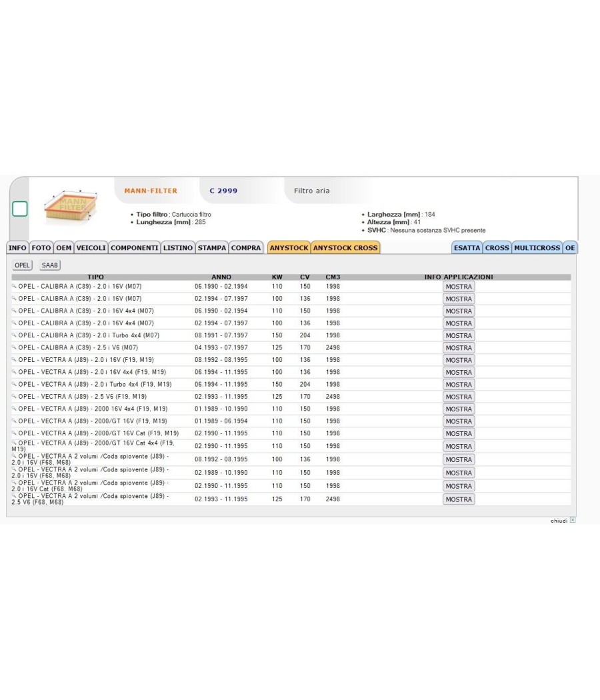Click magnifier icon beside Calibra 2.5 i V6

(x=14, y=347)
